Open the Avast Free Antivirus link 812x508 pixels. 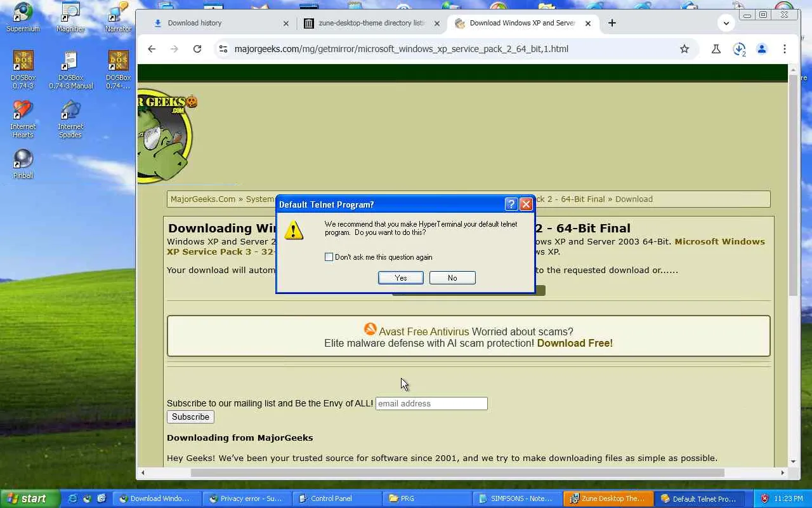point(424,331)
